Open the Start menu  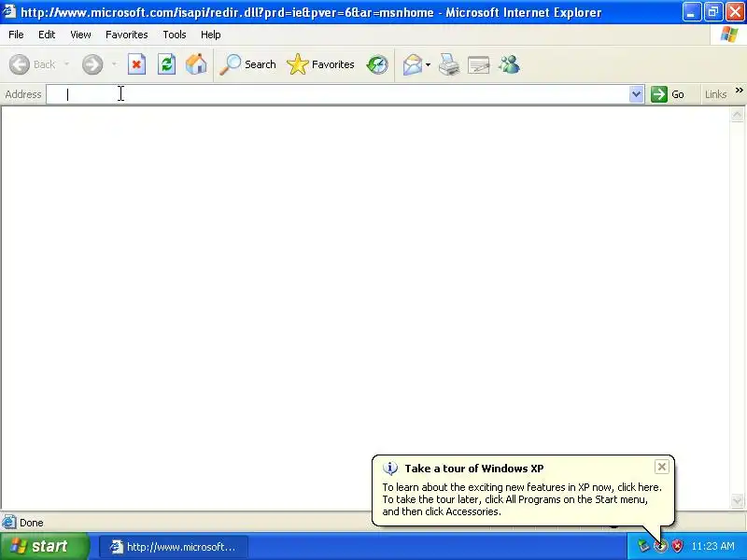point(44,546)
